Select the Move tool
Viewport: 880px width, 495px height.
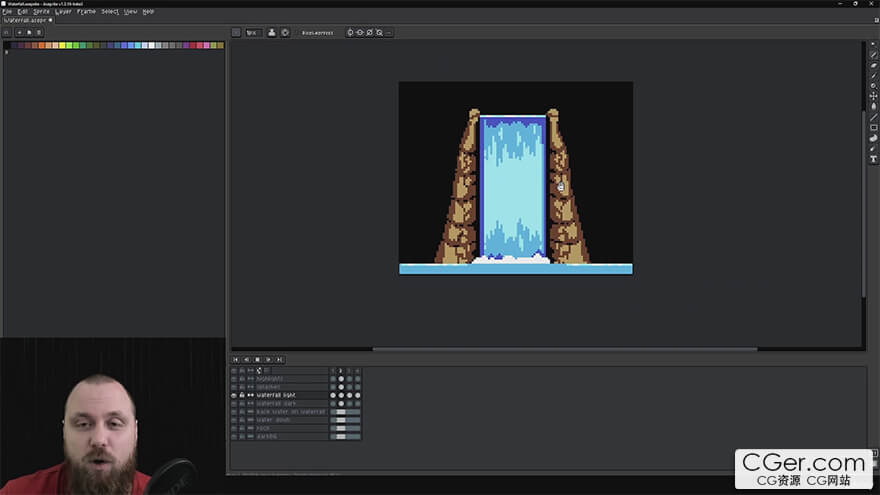(x=873, y=97)
